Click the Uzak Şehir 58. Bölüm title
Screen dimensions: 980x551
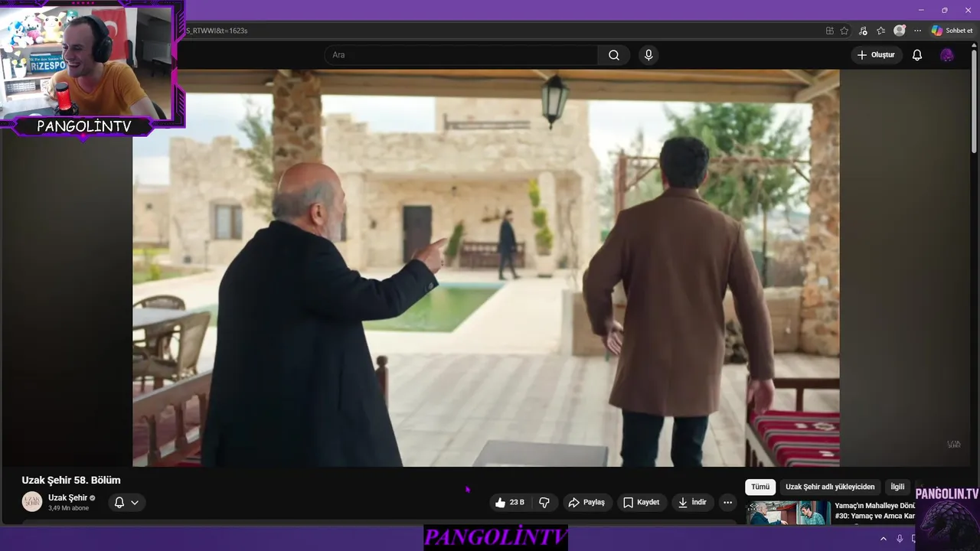(x=71, y=480)
